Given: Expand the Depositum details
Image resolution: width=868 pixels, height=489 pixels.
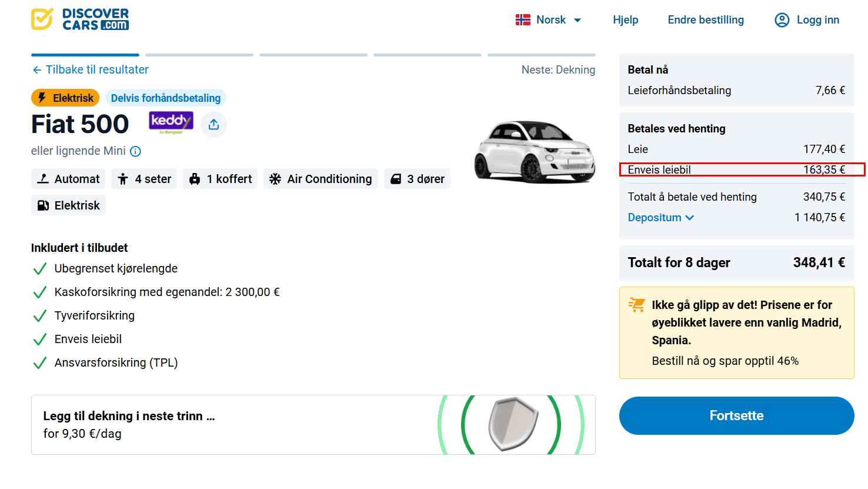Looking at the screenshot, I should [661, 218].
